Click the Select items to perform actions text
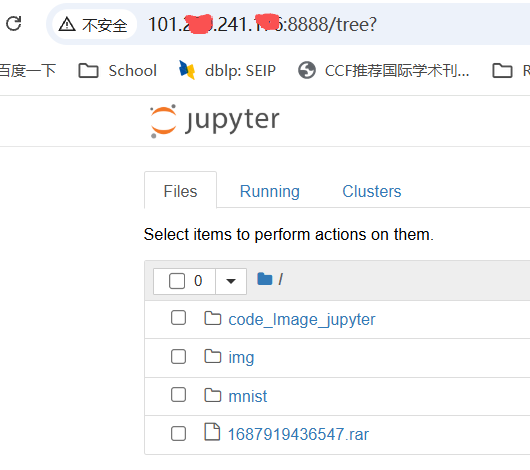Viewport: 530px width, 470px height. (289, 234)
